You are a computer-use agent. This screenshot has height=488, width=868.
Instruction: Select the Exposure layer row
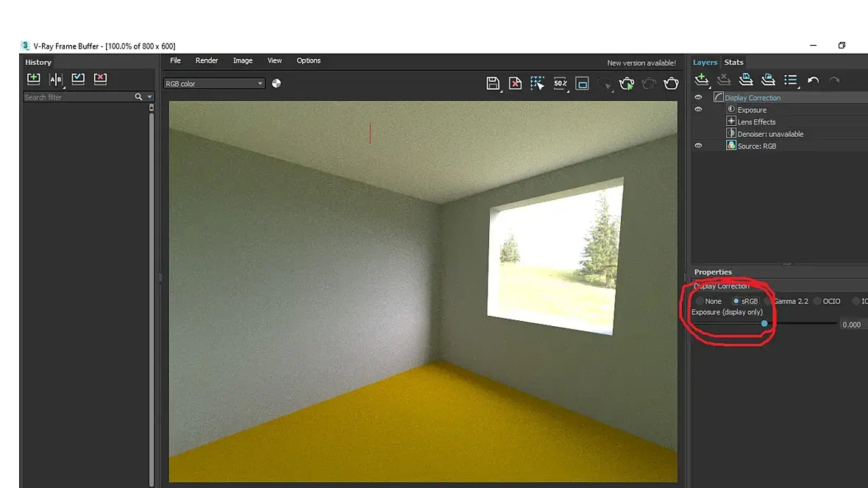tap(779, 110)
